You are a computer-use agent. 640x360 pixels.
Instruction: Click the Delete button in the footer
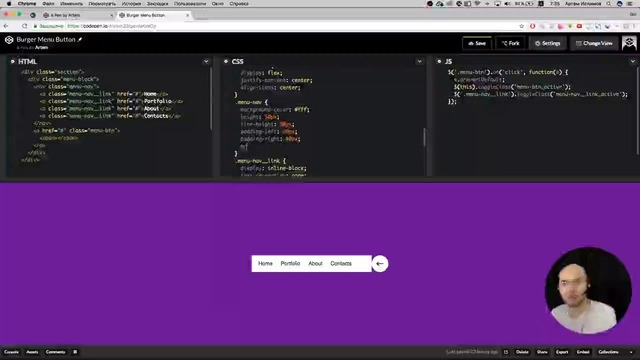coord(522,352)
